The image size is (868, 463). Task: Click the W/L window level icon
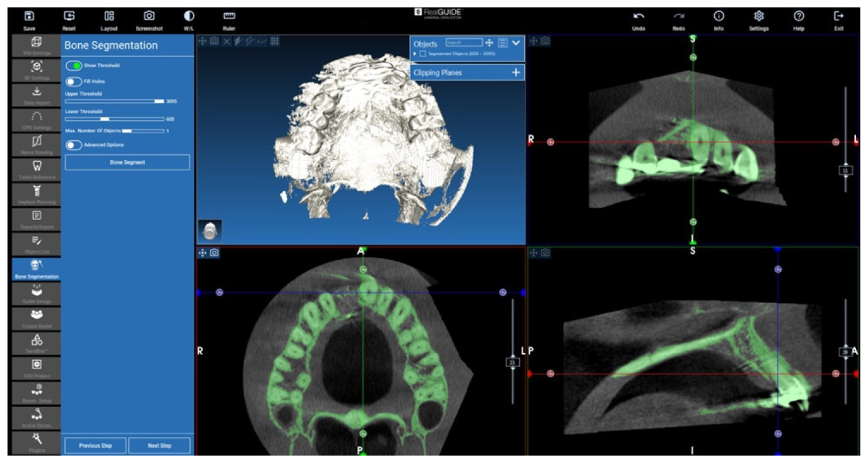[189, 17]
